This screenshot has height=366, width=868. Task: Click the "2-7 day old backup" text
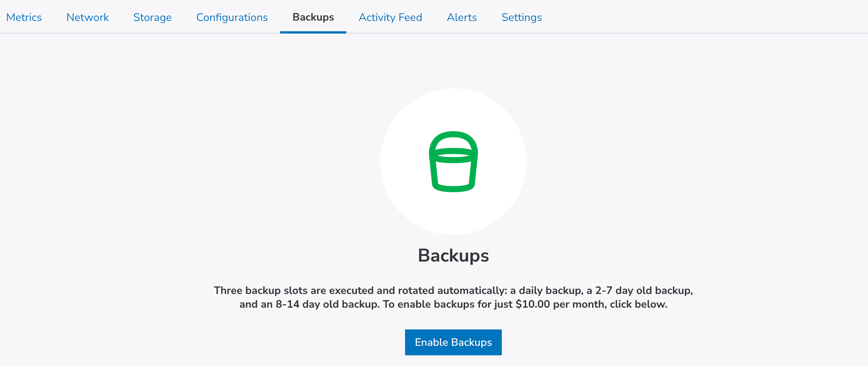click(x=644, y=291)
